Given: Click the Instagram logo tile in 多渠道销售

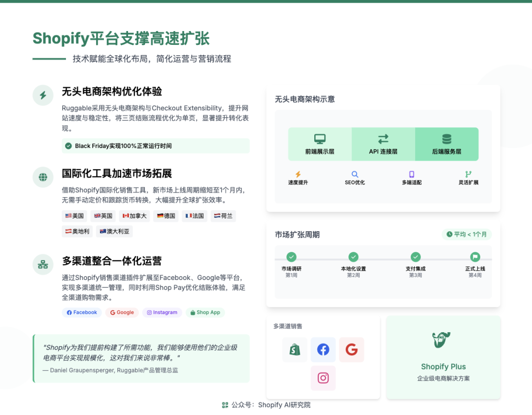Looking at the screenshot, I should [323, 378].
